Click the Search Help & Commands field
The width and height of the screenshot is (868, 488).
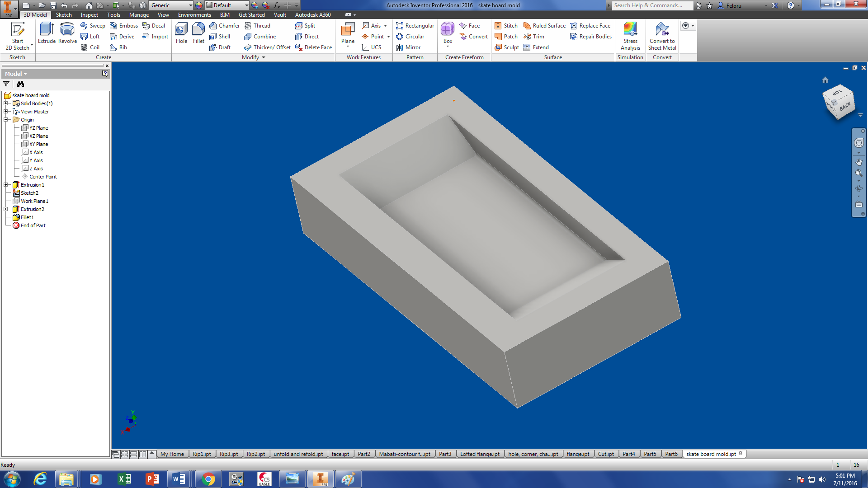coord(652,5)
